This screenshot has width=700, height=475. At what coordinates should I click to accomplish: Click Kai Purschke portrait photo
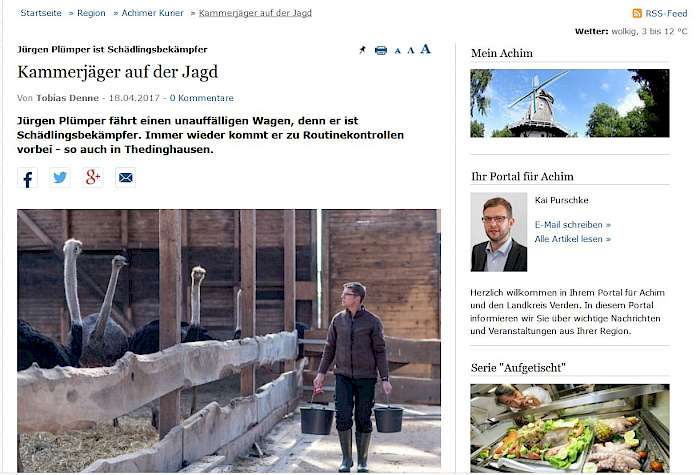(x=499, y=232)
